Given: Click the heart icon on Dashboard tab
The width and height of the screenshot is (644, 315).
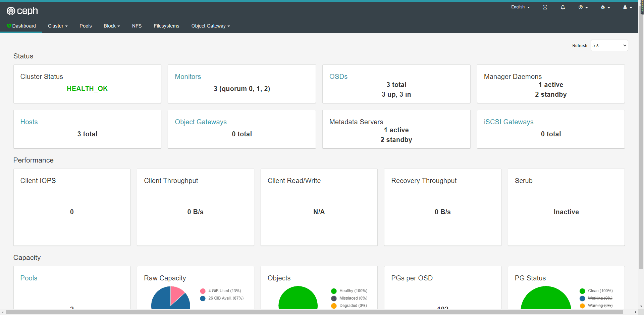Looking at the screenshot, I should (x=9, y=26).
